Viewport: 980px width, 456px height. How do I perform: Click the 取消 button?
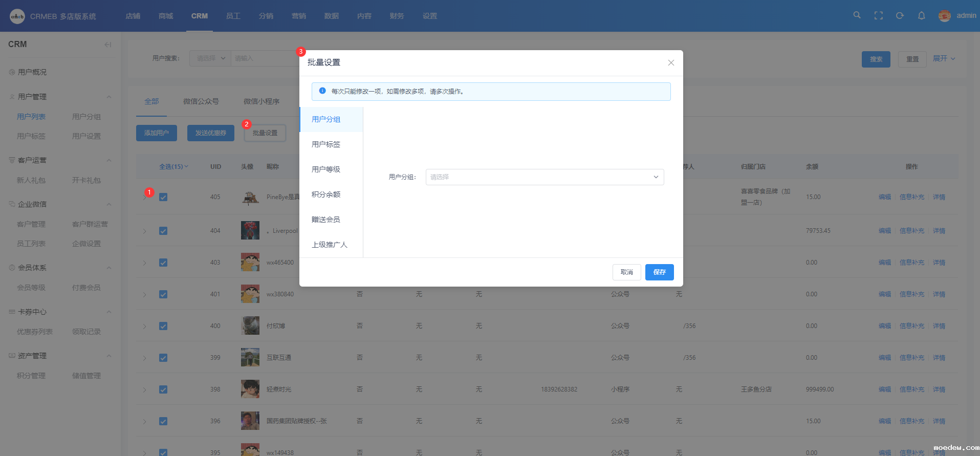pos(626,272)
